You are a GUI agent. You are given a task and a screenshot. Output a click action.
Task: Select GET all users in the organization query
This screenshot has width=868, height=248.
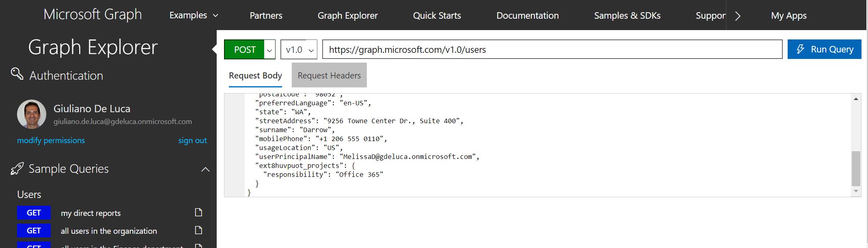(110, 231)
